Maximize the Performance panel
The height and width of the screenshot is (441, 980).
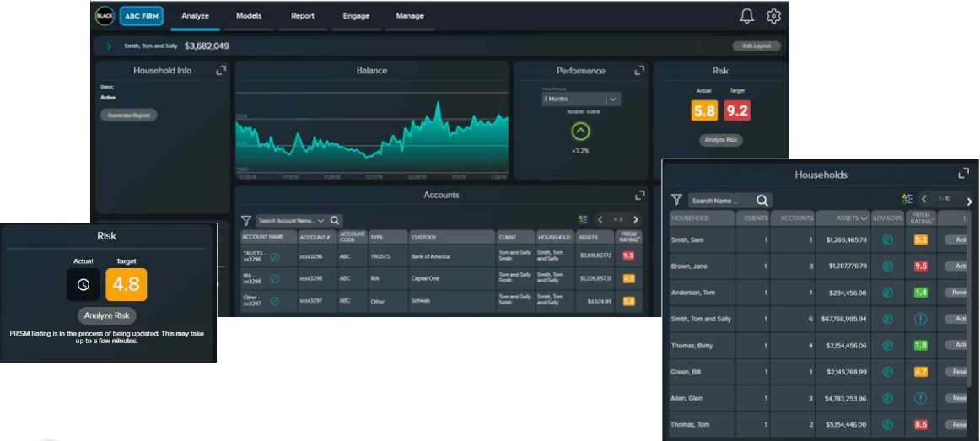pyautogui.click(x=638, y=71)
